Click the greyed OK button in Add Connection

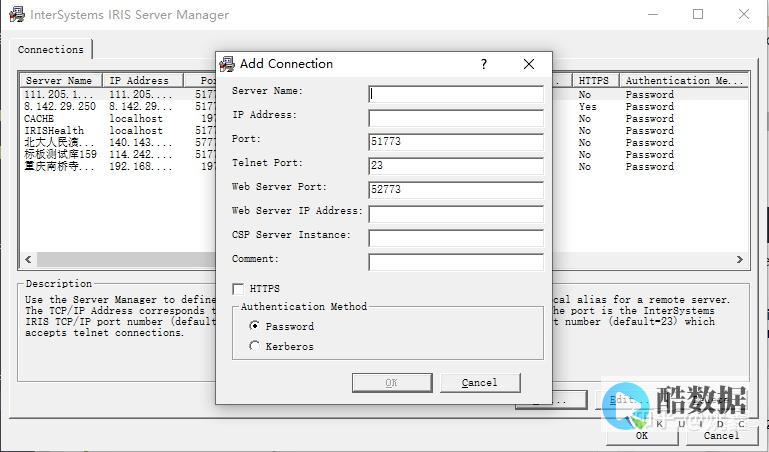pos(392,383)
